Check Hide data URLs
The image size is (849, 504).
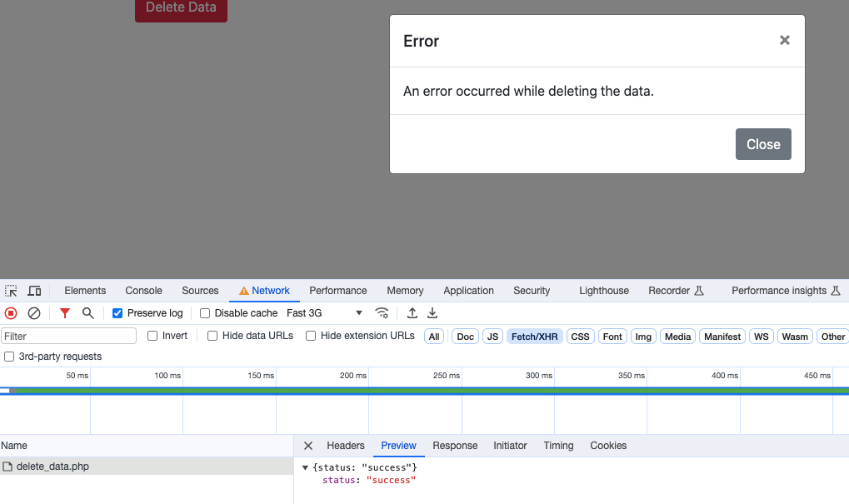click(212, 336)
